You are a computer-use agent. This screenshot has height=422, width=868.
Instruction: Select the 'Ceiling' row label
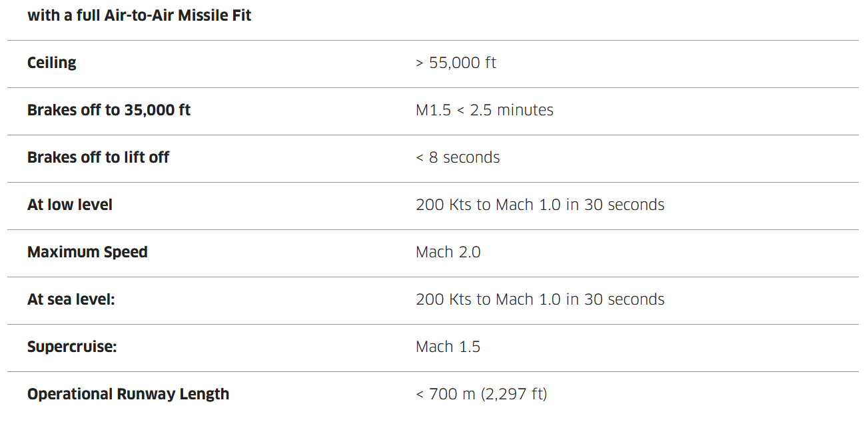click(52, 63)
